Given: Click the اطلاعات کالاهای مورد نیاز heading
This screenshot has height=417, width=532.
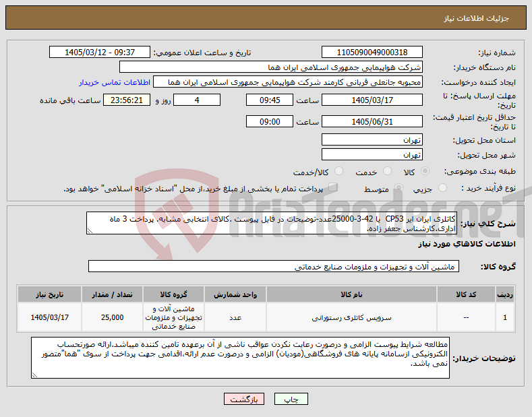Looking at the screenshot, I should pos(467,244).
